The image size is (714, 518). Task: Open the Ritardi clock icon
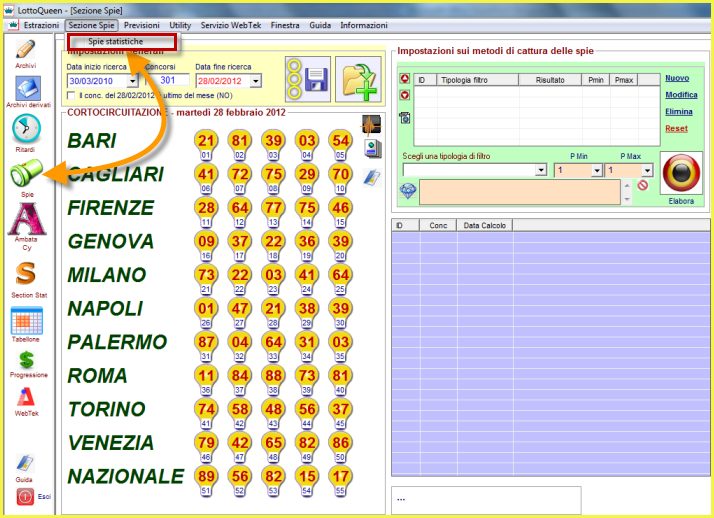point(26,129)
